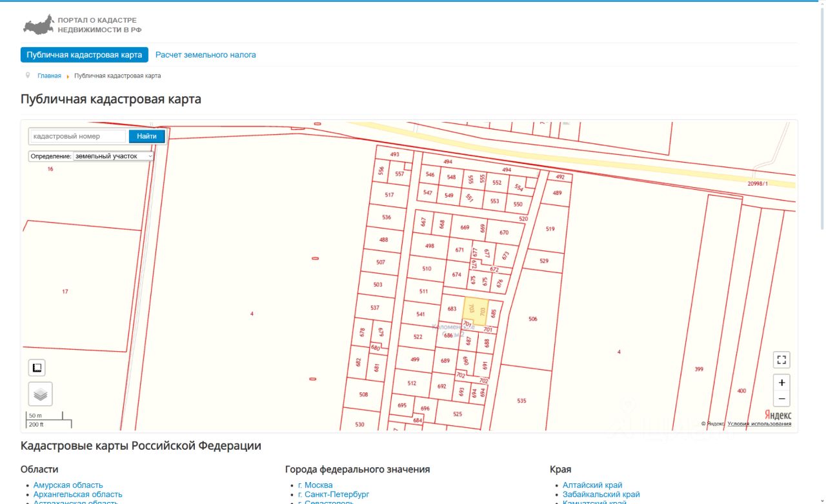This screenshot has width=826, height=504.
Task: Click land parcel 506 on map
Action: click(532, 319)
